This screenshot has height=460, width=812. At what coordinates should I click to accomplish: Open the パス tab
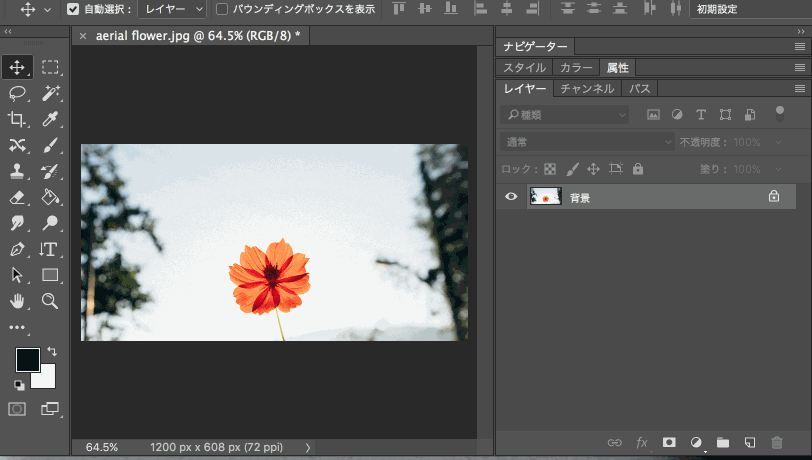tap(640, 89)
